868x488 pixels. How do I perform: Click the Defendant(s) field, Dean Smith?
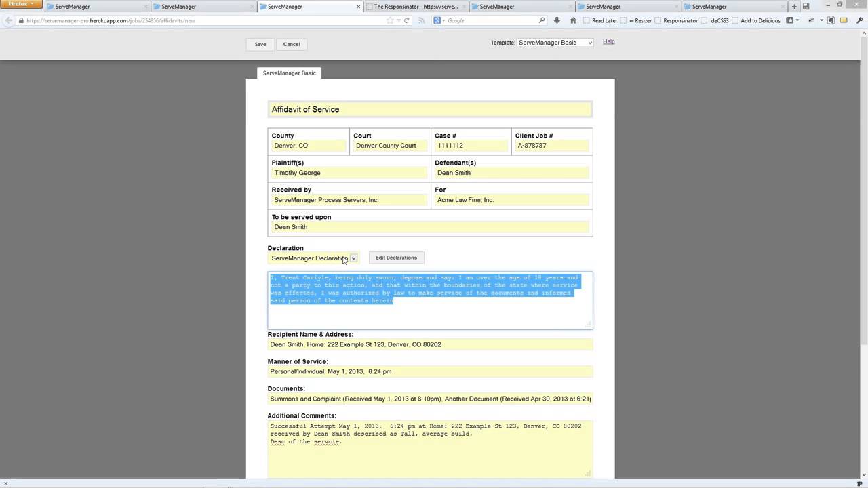512,173
